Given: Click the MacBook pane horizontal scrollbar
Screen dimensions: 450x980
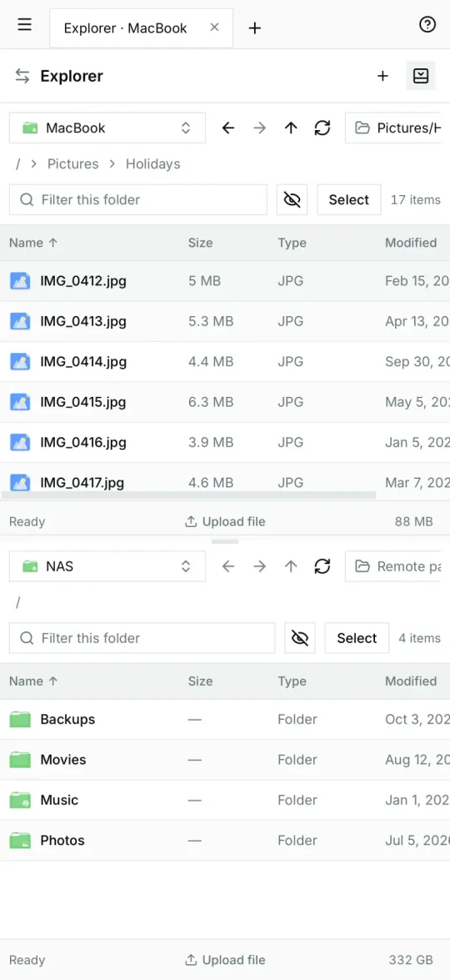Looking at the screenshot, I should coord(188,495).
